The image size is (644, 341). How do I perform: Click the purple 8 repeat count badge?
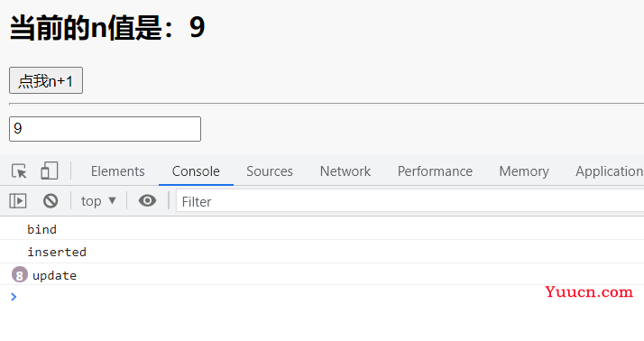click(19, 275)
